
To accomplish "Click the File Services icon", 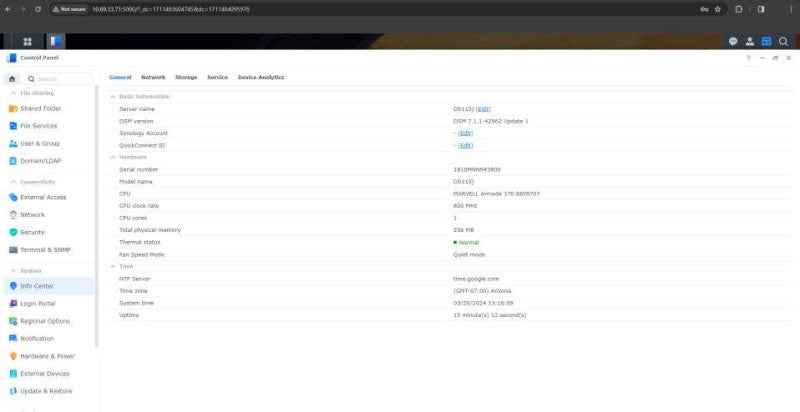I will click(x=13, y=126).
